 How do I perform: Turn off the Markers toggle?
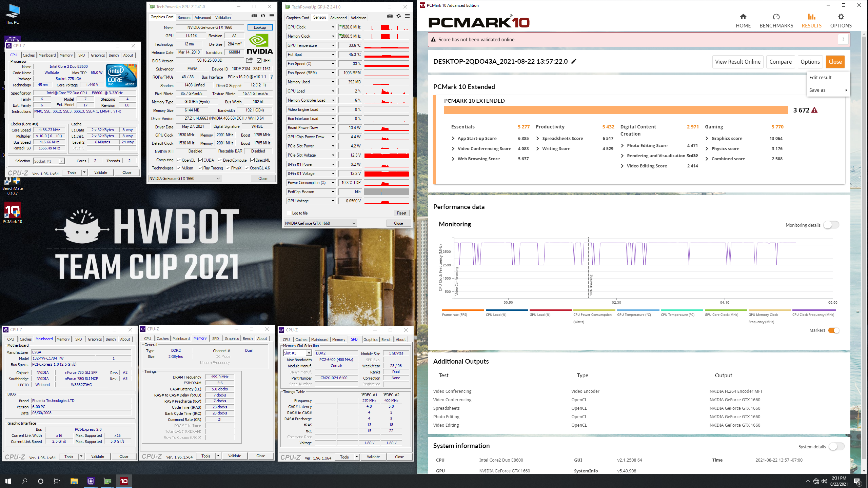tap(834, 330)
